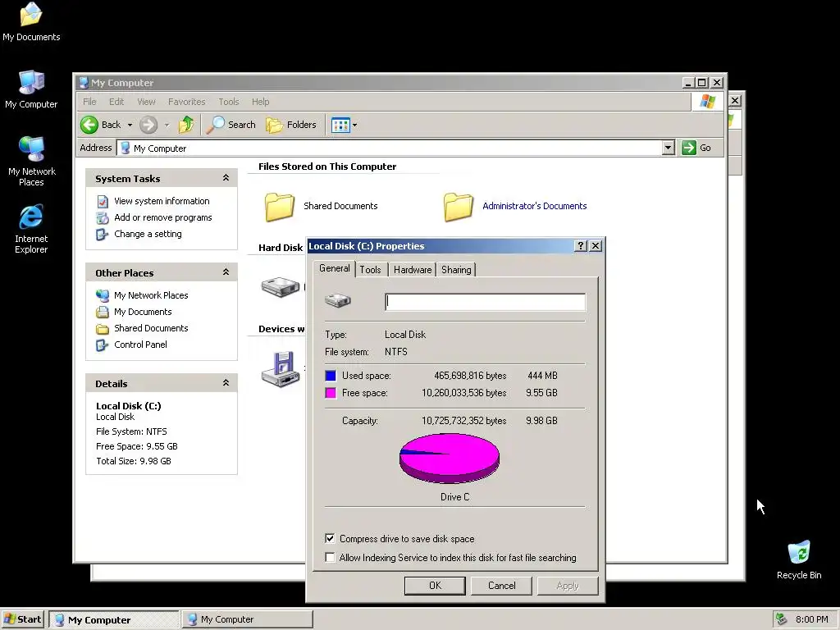Open the Start menu
The width and height of the screenshot is (840, 630).
[22, 619]
